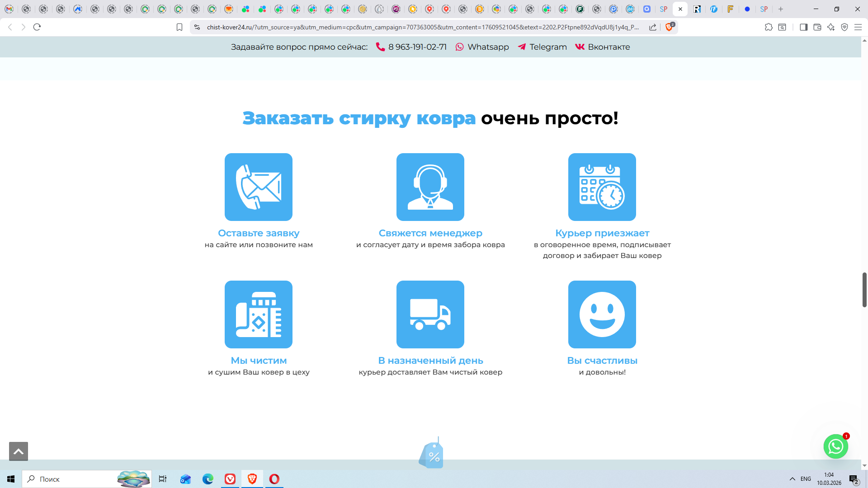Click the phone-and-envelope request icon
Viewport: 868px width, 488px height.
[x=259, y=187]
